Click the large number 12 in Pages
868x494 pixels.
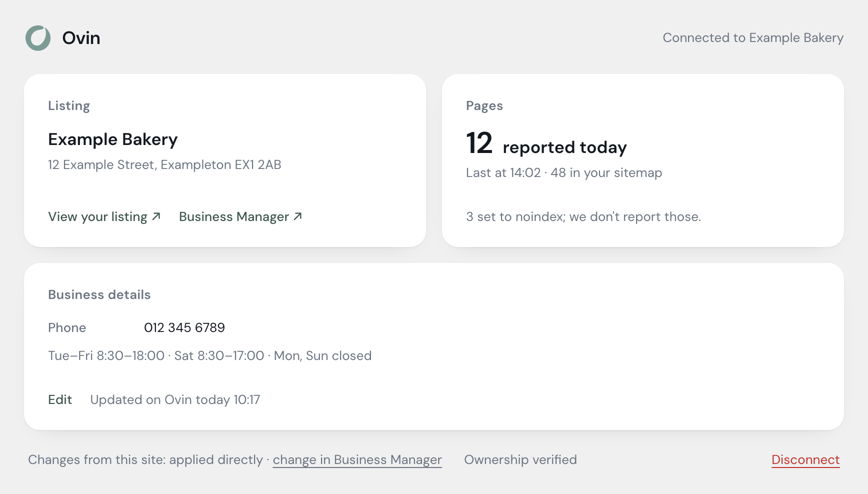[x=479, y=143]
